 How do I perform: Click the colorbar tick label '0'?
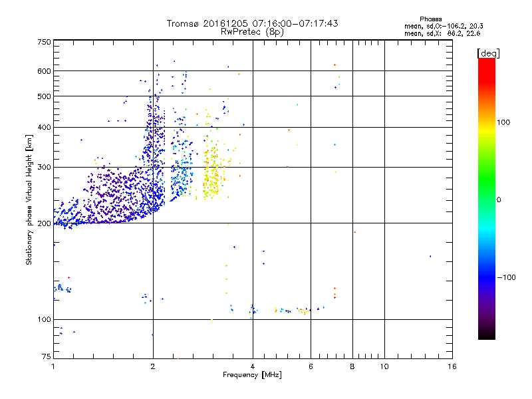coord(499,199)
